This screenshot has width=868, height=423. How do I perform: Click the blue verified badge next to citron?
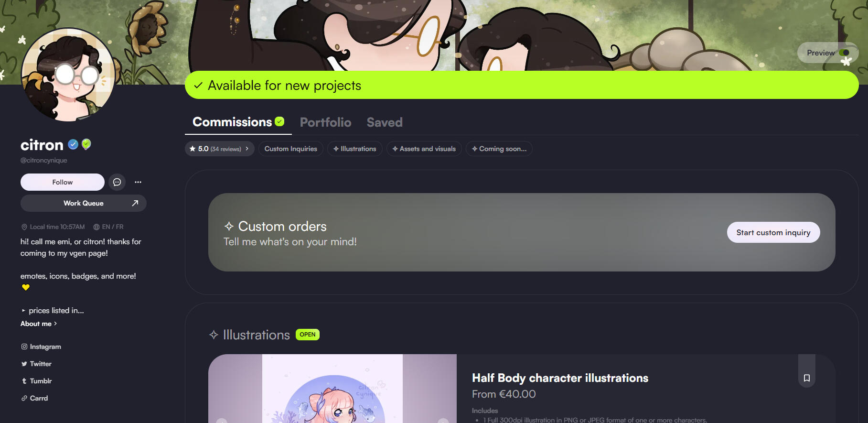(x=73, y=144)
